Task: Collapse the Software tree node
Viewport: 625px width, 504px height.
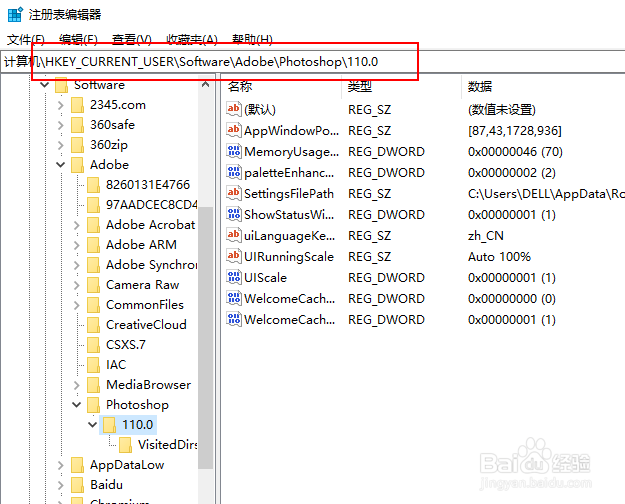Action: tap(45, 85)
